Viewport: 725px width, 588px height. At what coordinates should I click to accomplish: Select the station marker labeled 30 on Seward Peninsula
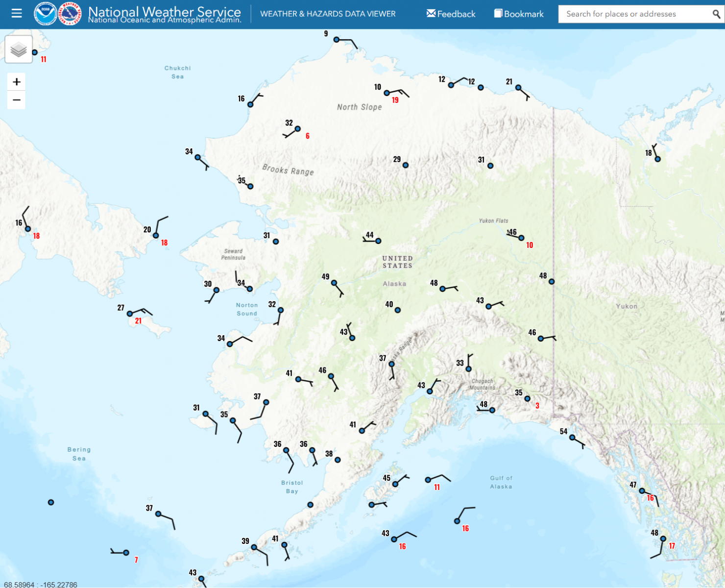pyautogui.click(x=217, y=290)
